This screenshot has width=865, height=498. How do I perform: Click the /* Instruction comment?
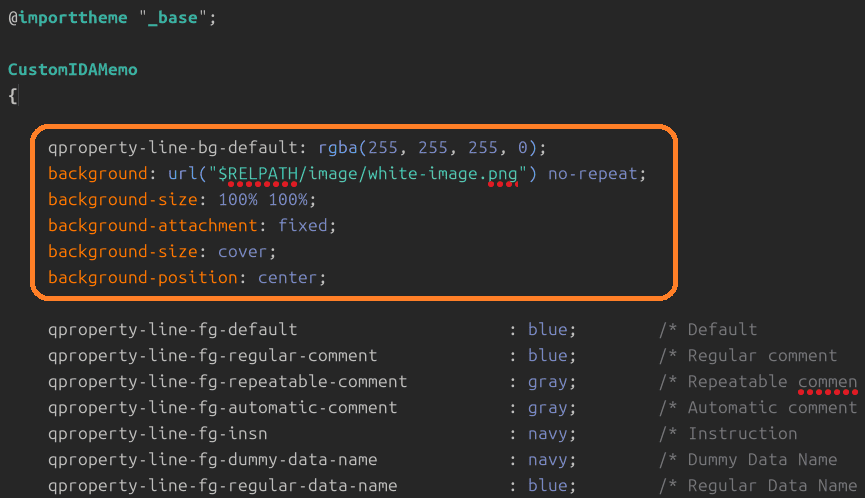(728, 433)
